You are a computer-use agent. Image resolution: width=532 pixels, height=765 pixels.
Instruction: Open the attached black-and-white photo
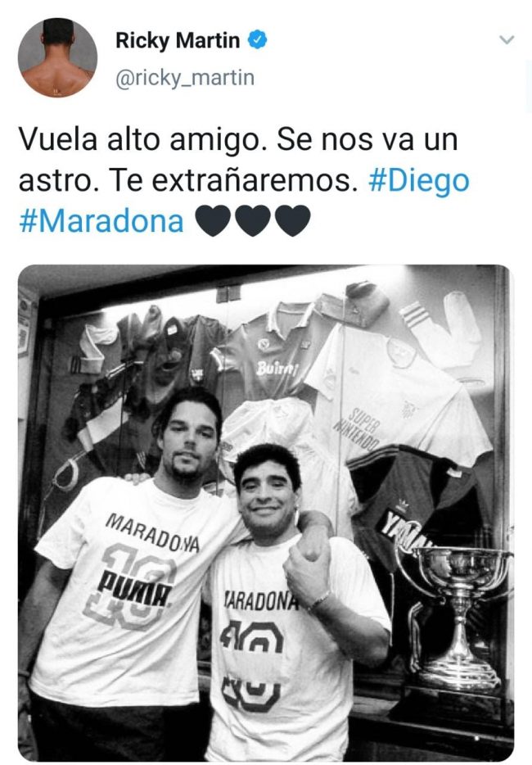tap(266, 513)
